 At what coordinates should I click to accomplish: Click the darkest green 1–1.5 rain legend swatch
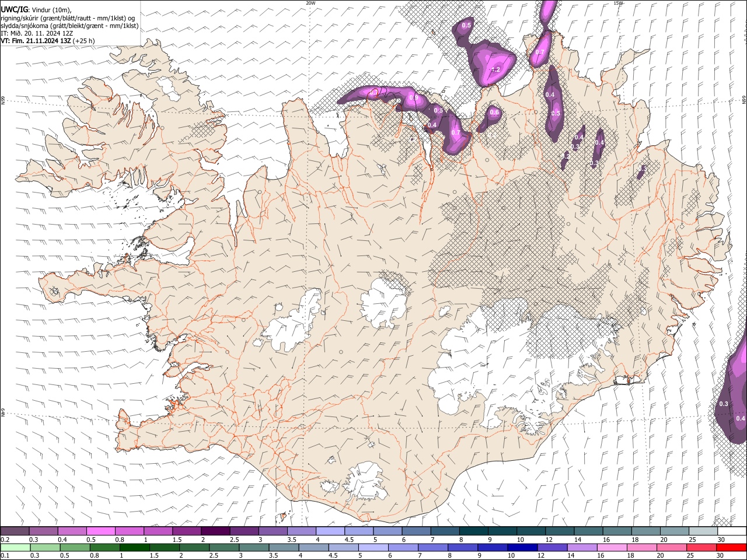pyautogui.click(x=134, y=547)
